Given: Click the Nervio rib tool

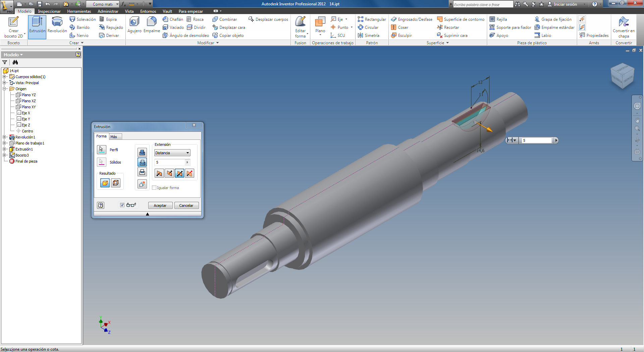Looking at the screenshot, I should pyautogui.click(x=79, y=36).
